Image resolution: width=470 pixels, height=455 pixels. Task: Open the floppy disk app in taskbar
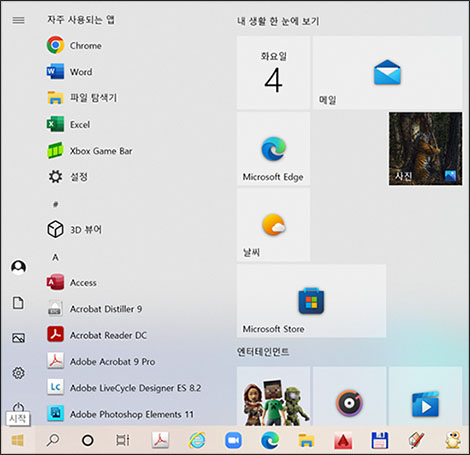coord(380,440)
